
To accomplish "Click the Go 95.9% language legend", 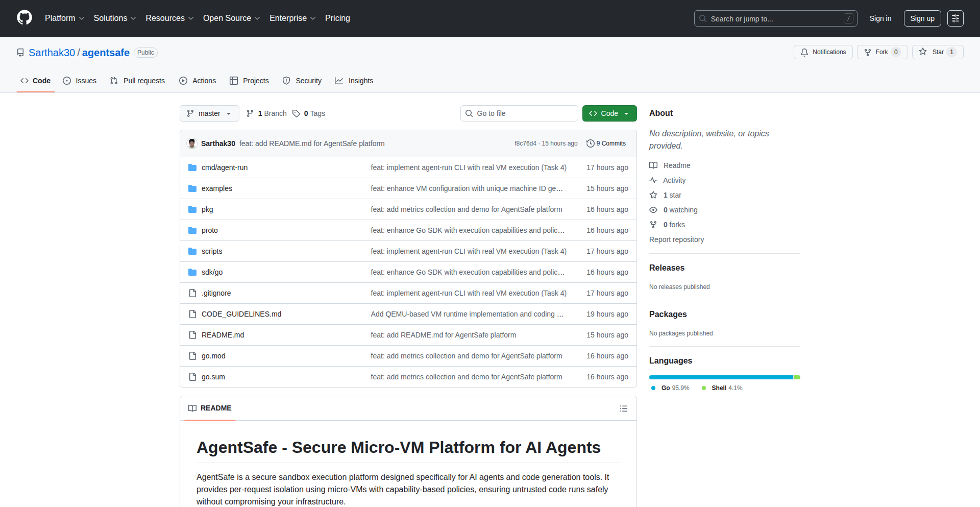I will click(x=670, y=388).
